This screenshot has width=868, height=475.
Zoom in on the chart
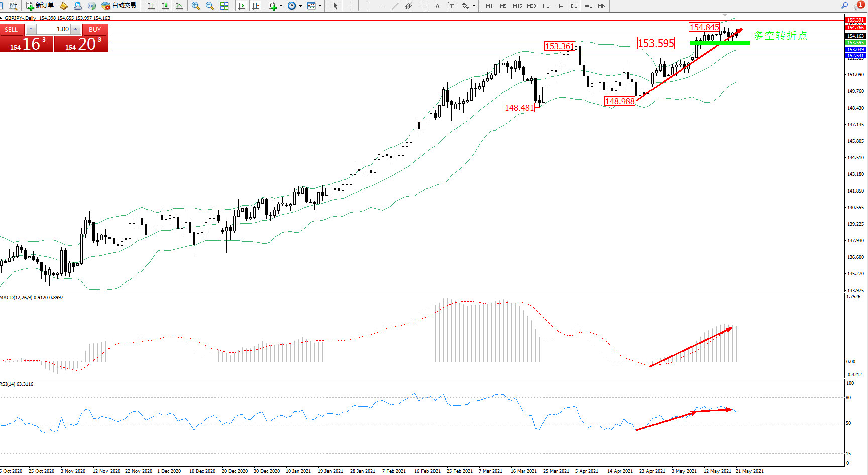pyautogui.click(x=196, y=6)
